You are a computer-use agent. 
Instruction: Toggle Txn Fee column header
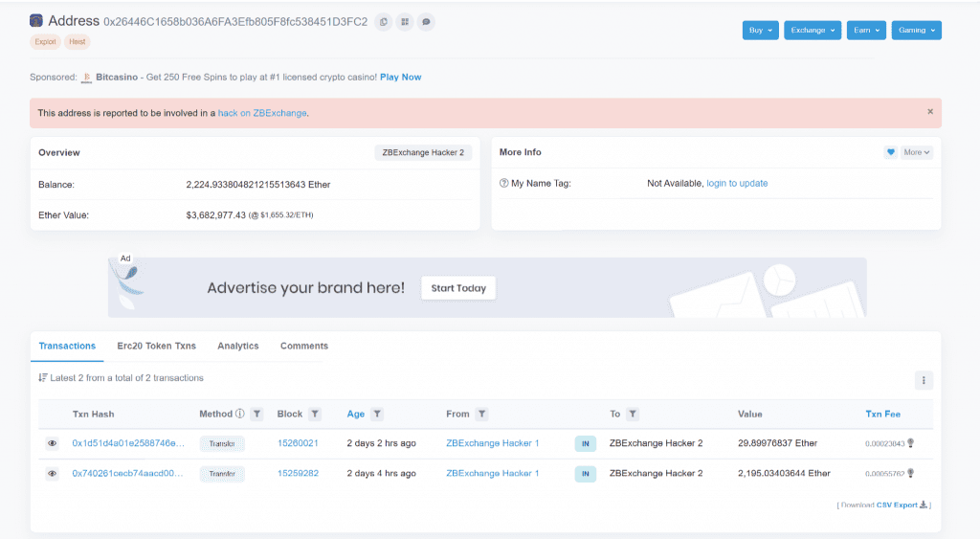coord(882,414)
